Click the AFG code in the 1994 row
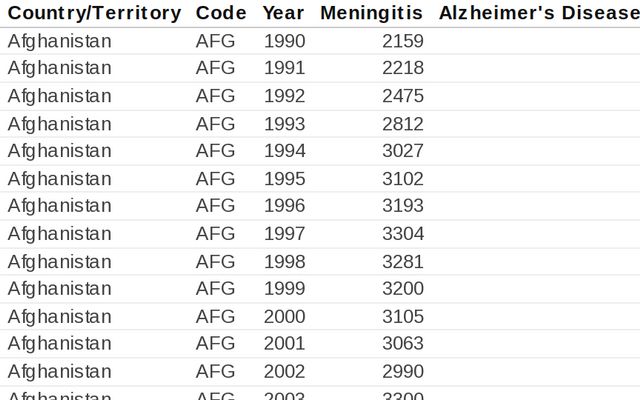Image resolution: width=640 pixels, height=400 pixels. [x=216, y=151]
